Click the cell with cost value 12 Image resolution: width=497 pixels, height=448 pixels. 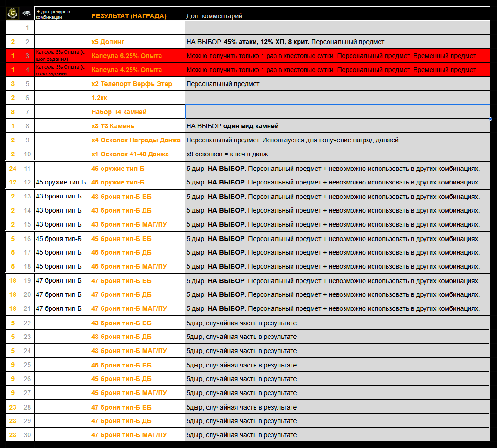tap(13, 182)
